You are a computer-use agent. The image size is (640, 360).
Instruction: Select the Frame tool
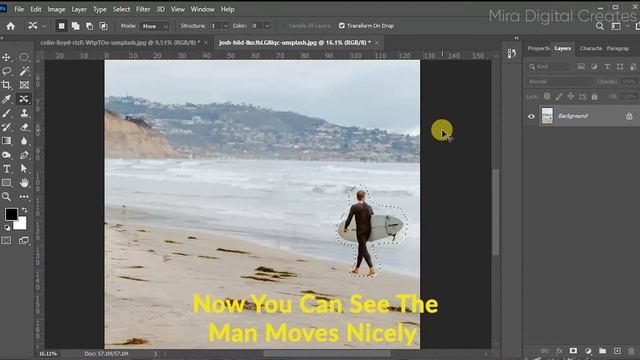point(24,85)
